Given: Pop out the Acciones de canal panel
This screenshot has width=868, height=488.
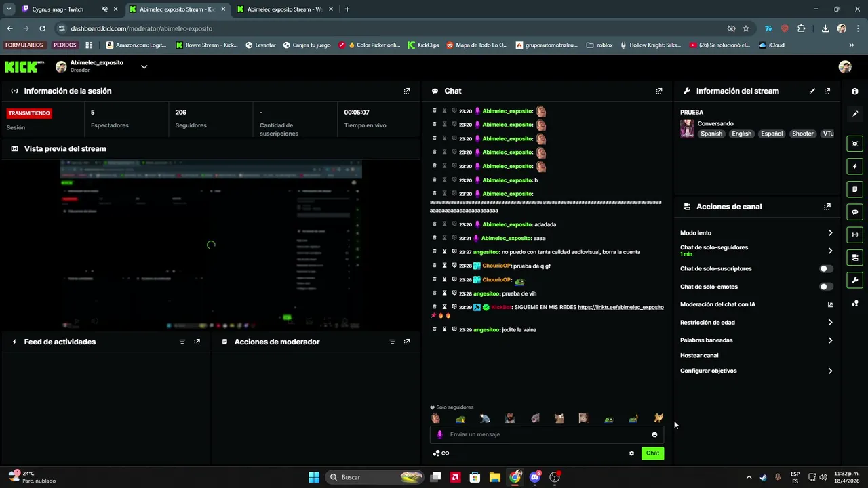Looking at the screenshot, I should coord(827,207).
